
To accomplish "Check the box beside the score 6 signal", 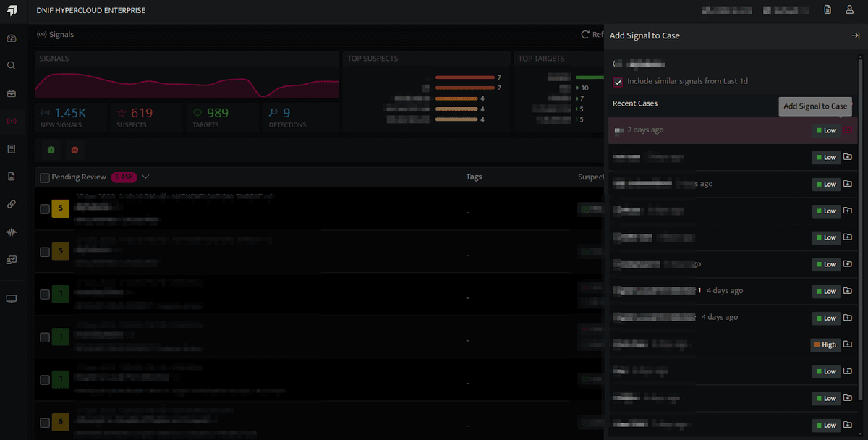I will (45, 423).
